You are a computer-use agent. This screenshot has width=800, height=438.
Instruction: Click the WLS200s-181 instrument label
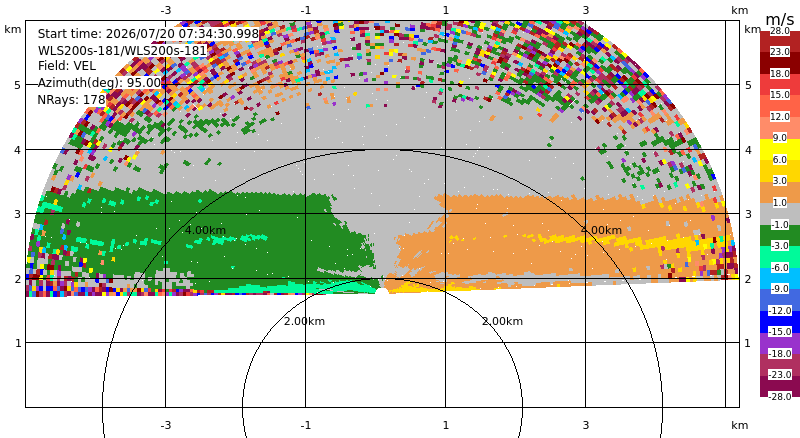(x=122, y=50)
